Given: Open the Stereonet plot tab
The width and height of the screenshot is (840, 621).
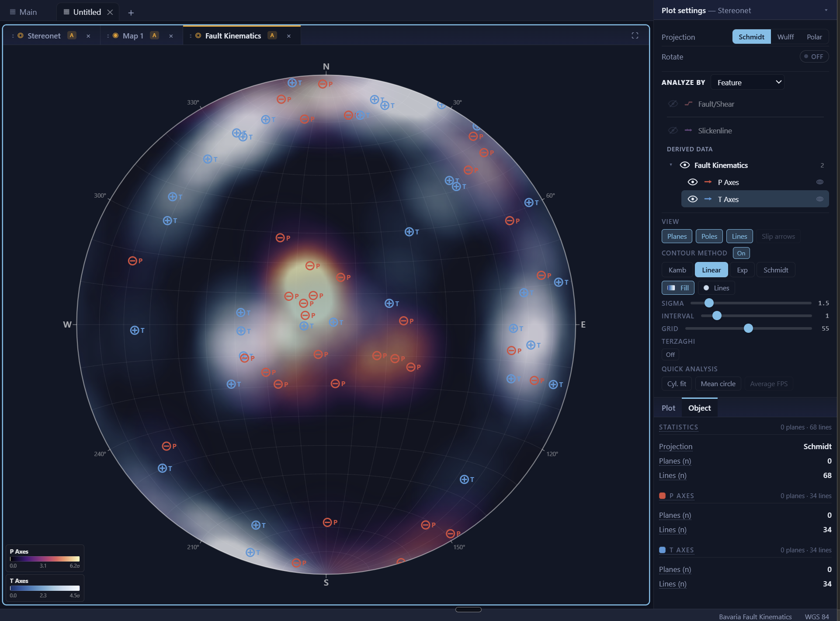Looking at the screenshot, I should [44, 36].
